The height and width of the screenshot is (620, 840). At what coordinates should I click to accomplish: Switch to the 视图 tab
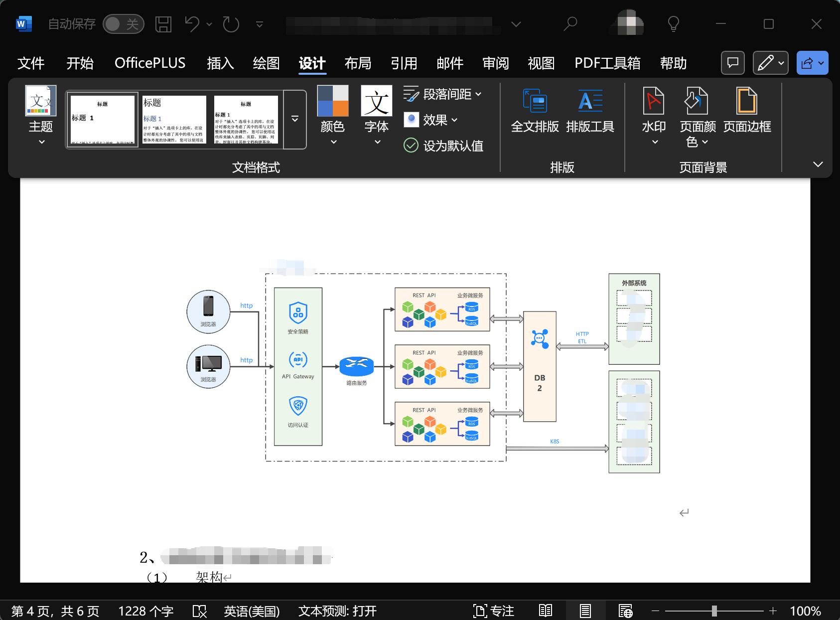click(541, 63)
